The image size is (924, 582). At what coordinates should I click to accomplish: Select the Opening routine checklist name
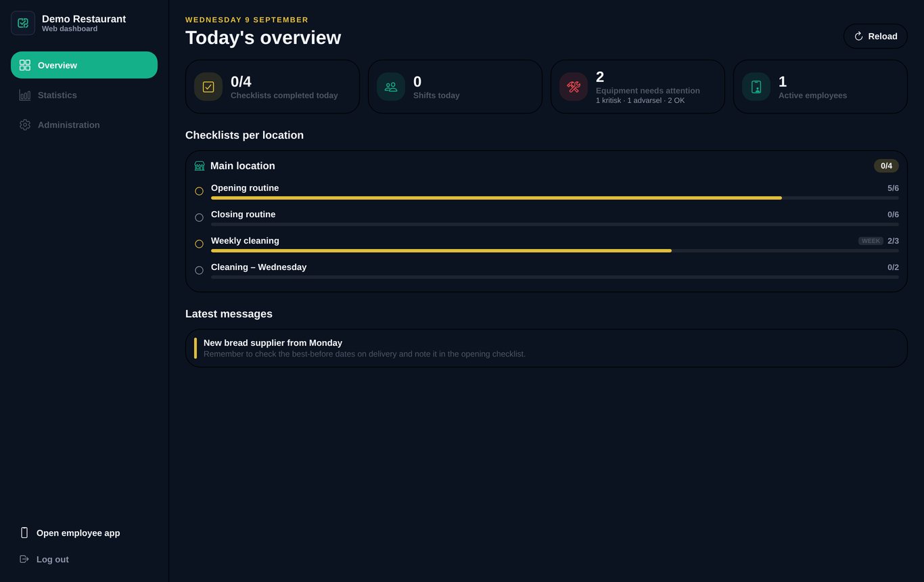click(x=245, y=188)
